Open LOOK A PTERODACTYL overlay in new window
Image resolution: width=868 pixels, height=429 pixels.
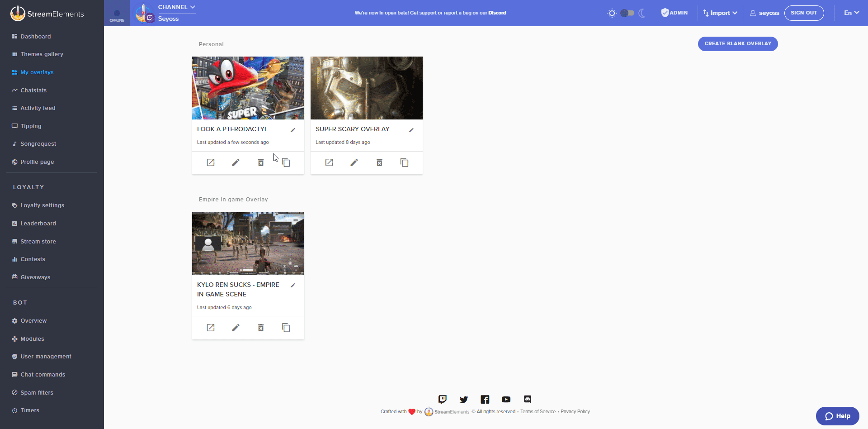tap(211, 162)
